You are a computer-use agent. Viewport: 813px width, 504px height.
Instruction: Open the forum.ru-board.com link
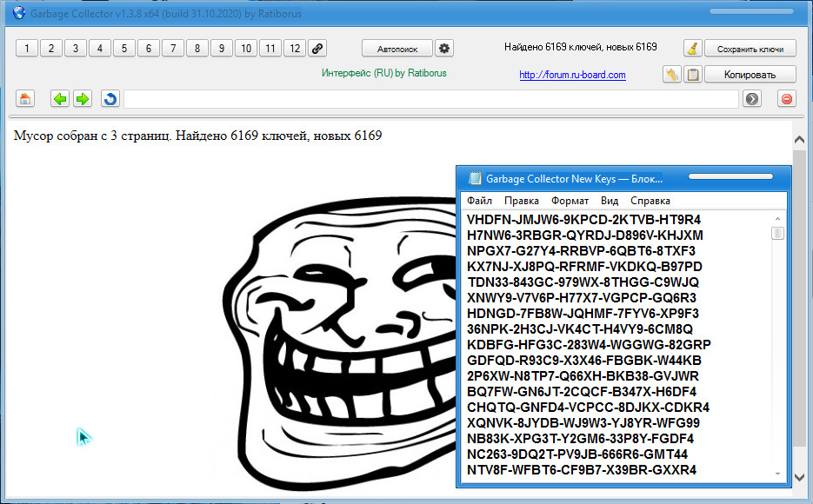pyautogui.click(x=572, y=75)
